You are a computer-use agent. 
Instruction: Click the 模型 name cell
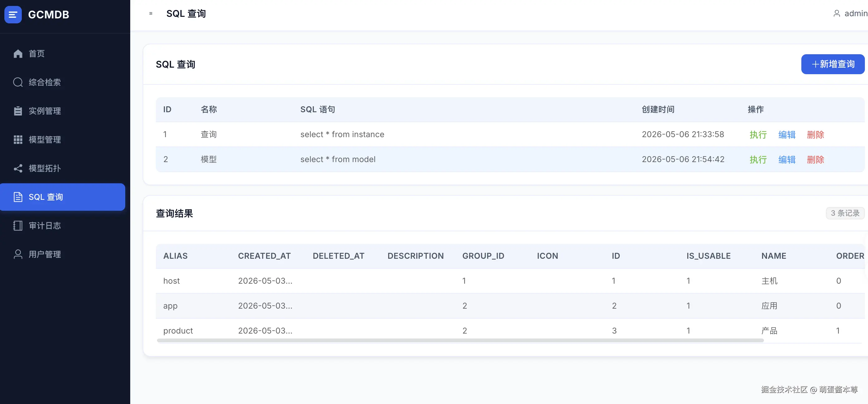(208, 159)
